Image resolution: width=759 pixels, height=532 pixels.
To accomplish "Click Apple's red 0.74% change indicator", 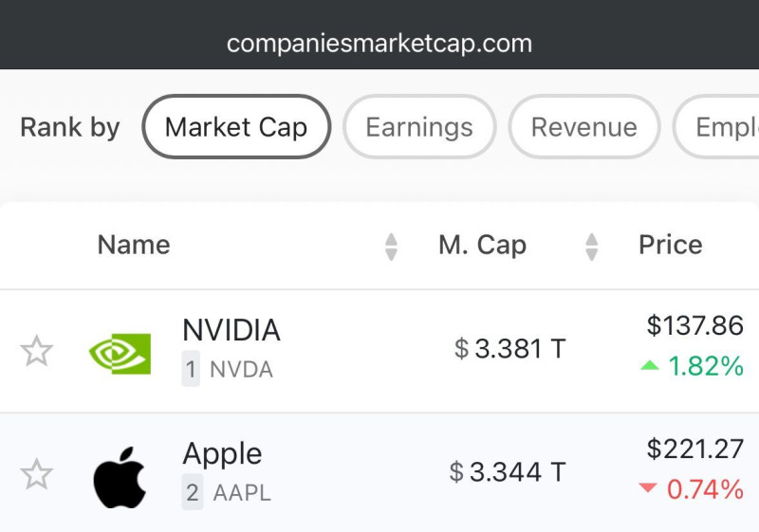I will tap(692, 489).
